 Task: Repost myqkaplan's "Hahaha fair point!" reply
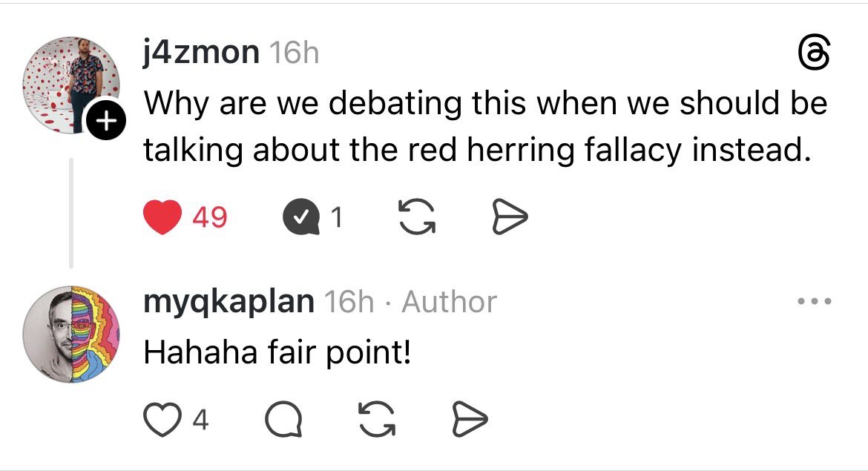coord(375,421)
